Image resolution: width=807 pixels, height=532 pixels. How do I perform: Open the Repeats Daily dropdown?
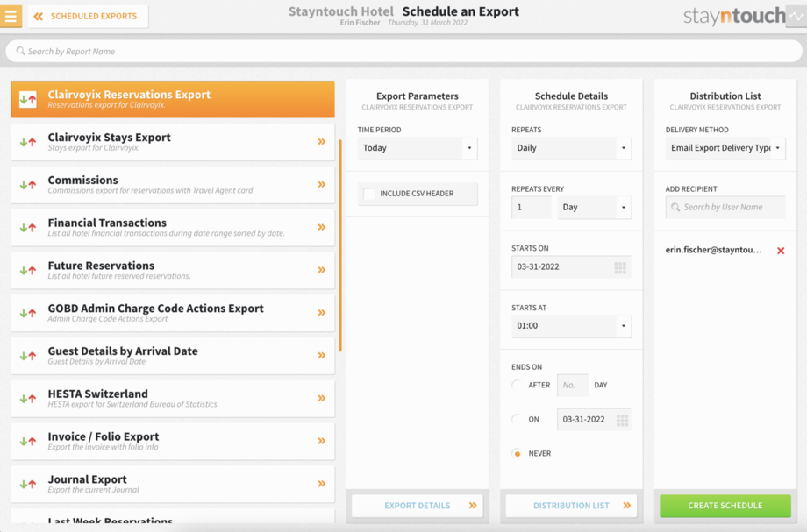tap(571, 148)
